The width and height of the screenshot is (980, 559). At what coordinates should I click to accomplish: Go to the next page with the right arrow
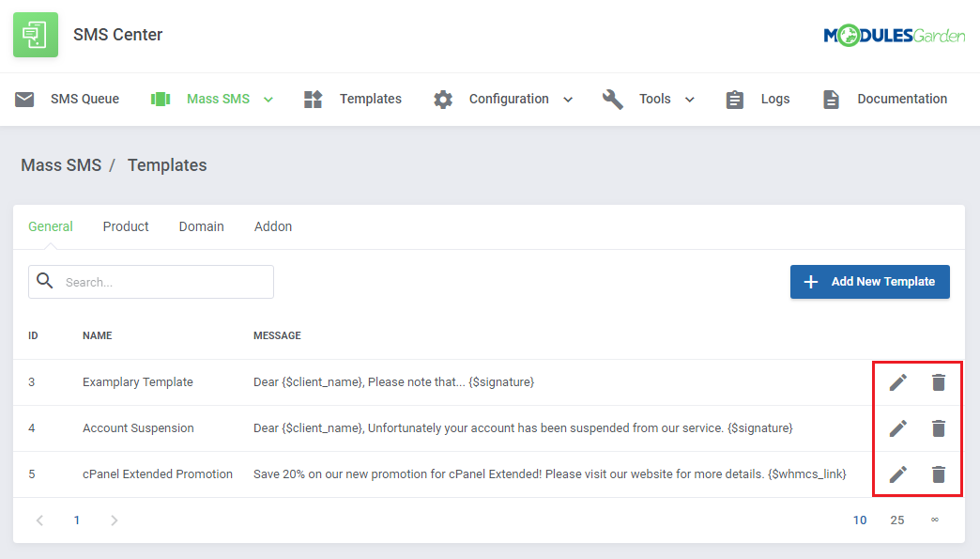pos(114,520)
